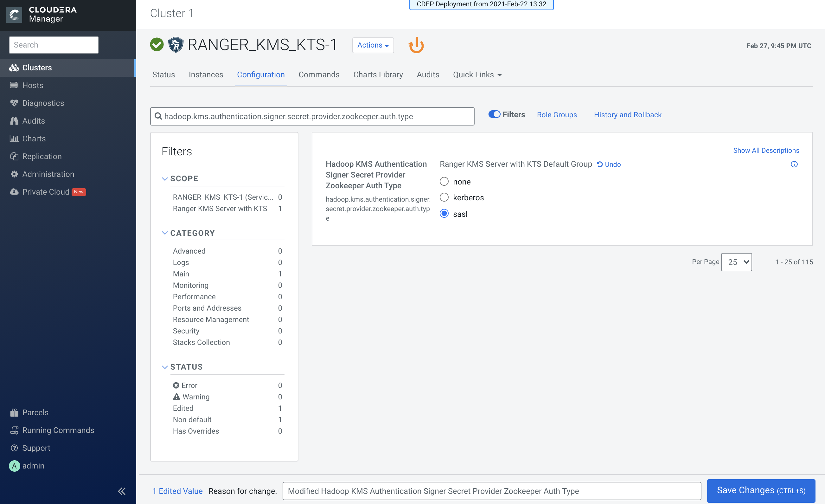825x504 pixels.
Task: Open the Actions dropdown
Action: coord(373,45)
